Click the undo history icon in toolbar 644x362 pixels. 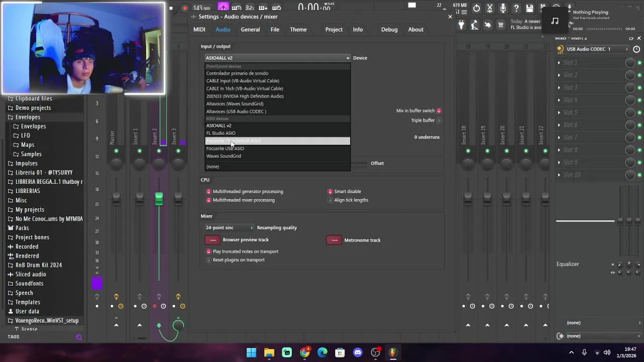click(476, 8)
